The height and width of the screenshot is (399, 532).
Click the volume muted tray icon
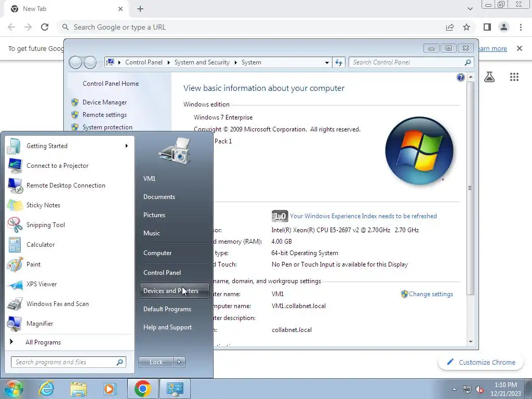(x=480, y=389)
